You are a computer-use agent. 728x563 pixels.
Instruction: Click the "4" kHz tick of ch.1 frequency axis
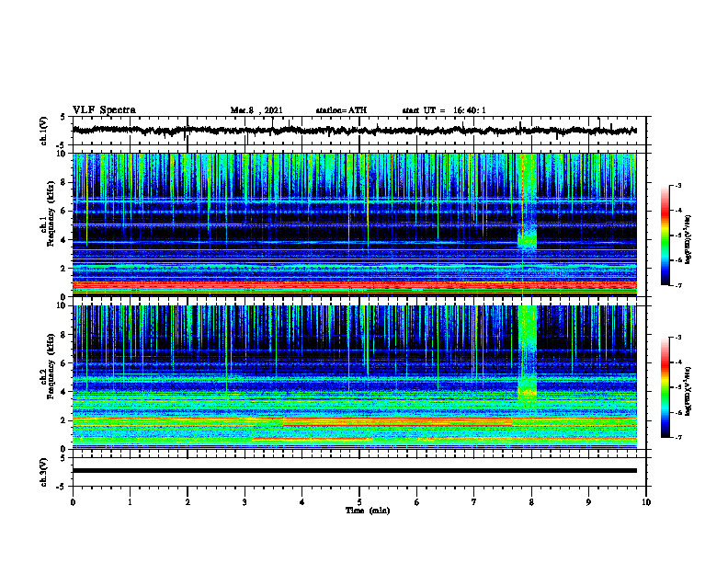[x=64, y=240]
